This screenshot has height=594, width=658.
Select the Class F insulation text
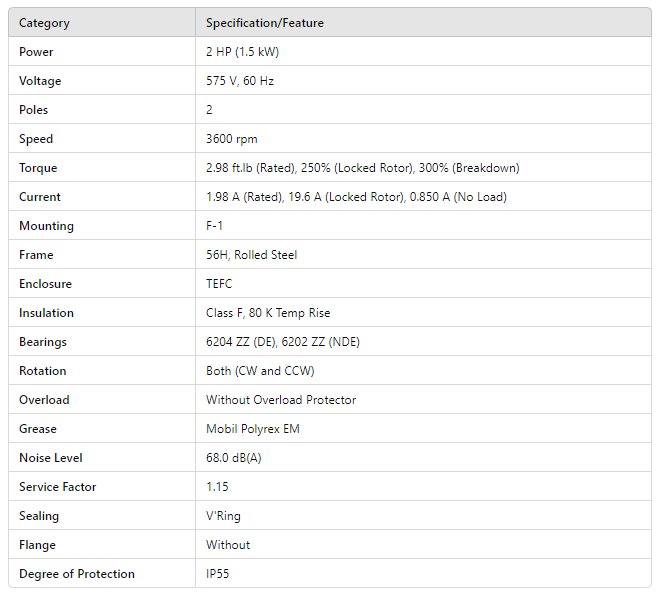(x=268, y=313)
